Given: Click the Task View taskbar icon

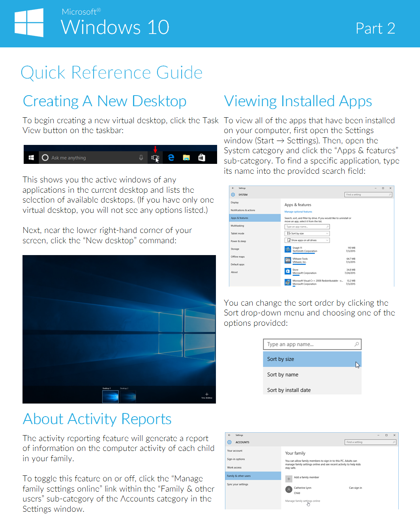Looking at the screenshot, I should click(x=156, y=158).
